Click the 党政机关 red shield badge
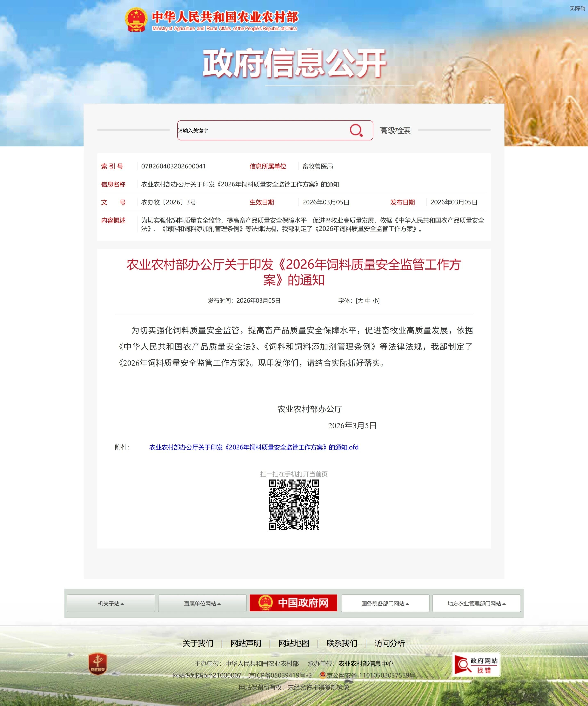Viewport: 588px width, 706px height. [98, 664]
